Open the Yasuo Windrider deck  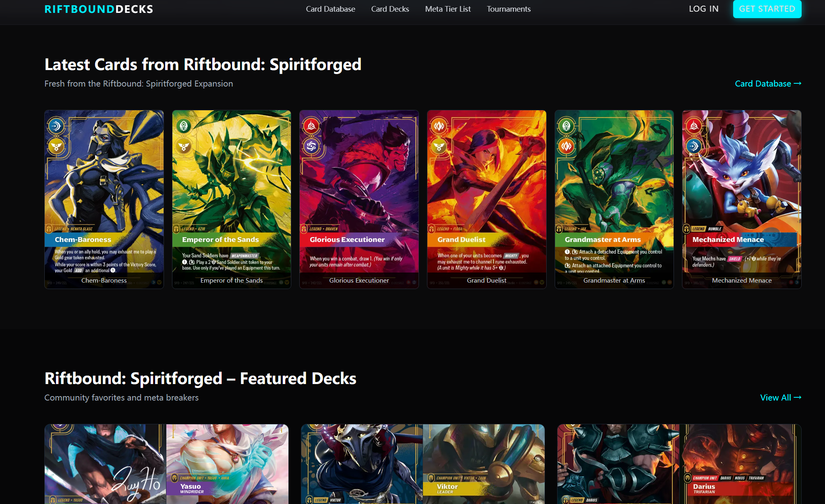tap(228, 463)
